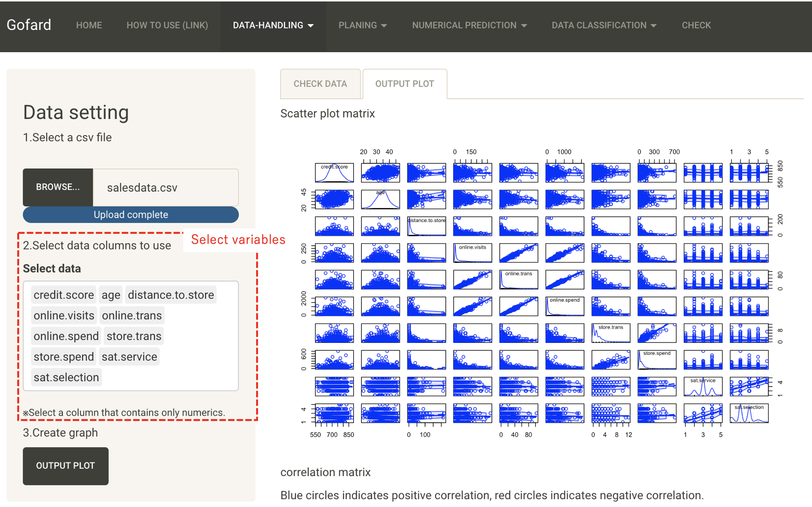Select the distance.to.store column

[x=171, y=295]
